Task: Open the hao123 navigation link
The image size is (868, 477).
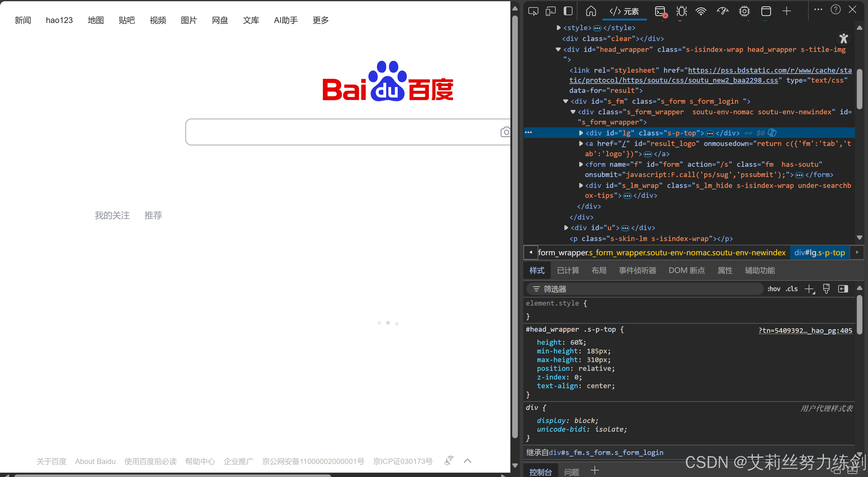Action: click(59, 20)
